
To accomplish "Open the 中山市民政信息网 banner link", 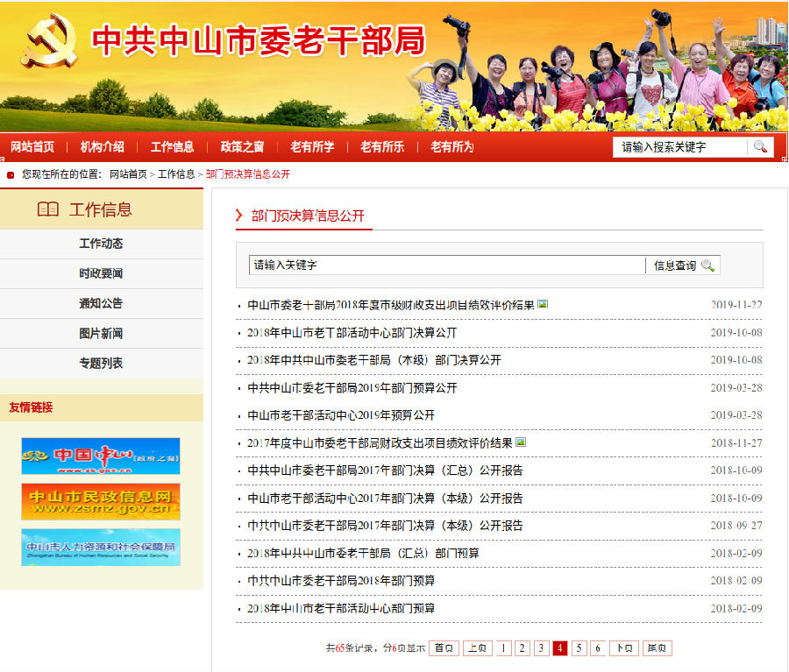I will coord(101,501).
